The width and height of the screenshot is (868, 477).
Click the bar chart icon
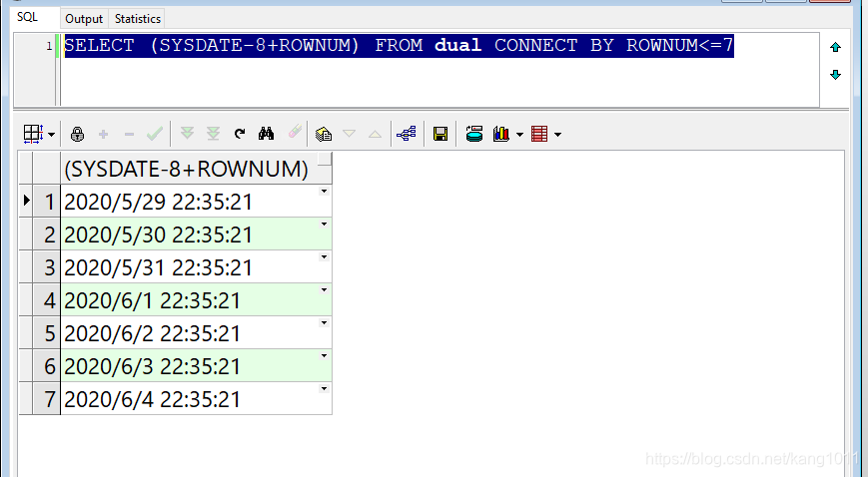(x=501, y=134)
